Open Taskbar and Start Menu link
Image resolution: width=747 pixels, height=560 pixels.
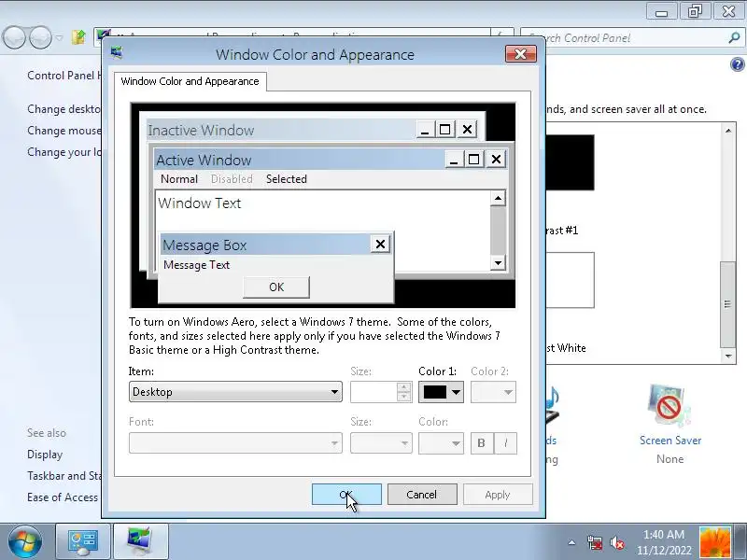point(64,476)
